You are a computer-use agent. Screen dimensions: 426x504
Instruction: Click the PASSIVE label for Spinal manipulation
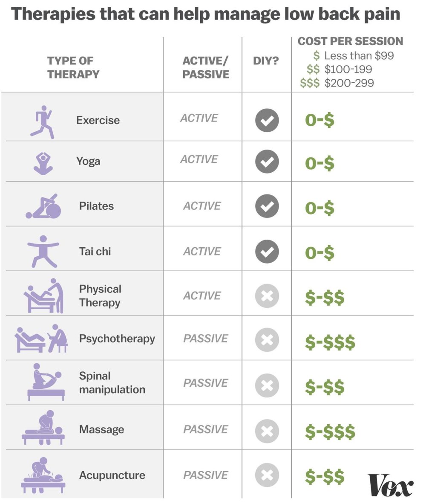[x=206, y=383]
